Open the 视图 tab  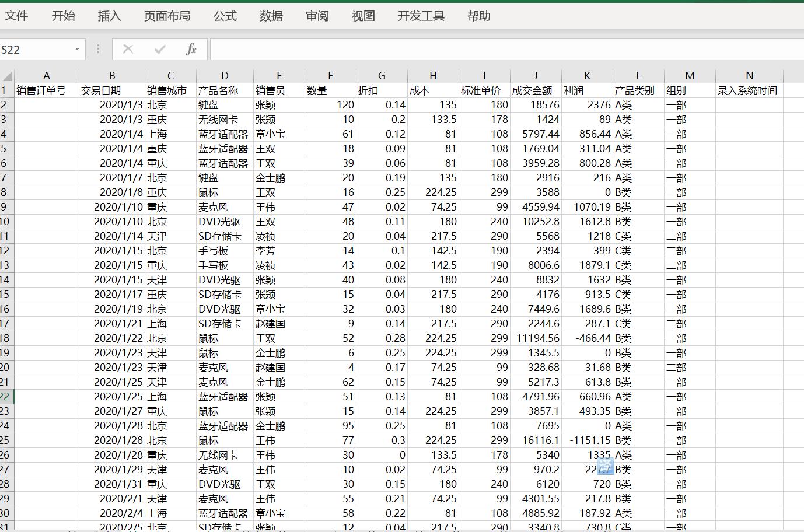(363, 16)
